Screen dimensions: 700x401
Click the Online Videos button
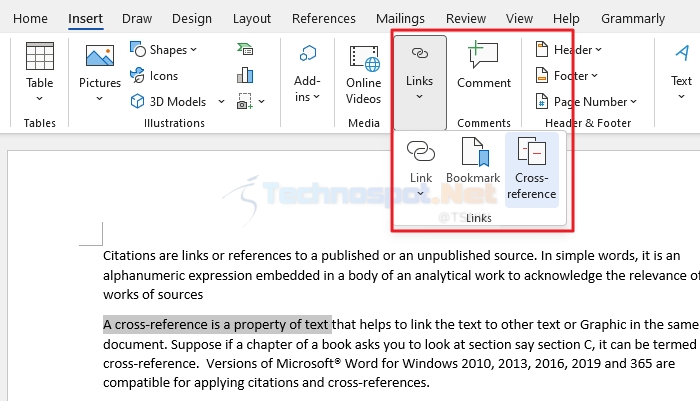[x=363, y=75]
